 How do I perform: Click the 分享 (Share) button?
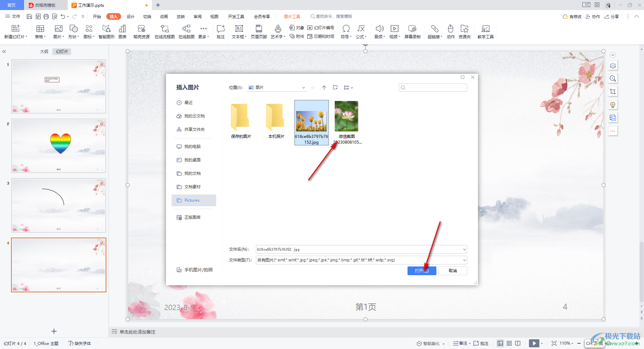[x=612, y=16]
